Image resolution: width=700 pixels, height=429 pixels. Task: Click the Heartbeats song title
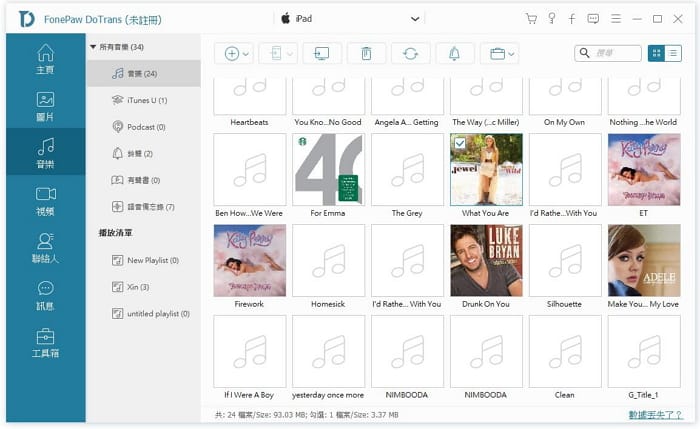pyautogui.click(x=249, y=122)
